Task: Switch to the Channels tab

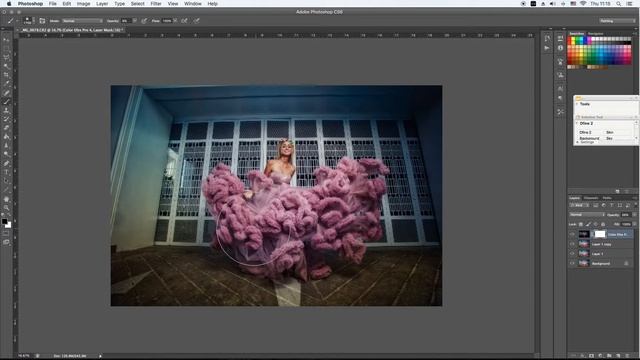Action: [x=591, y=198]
